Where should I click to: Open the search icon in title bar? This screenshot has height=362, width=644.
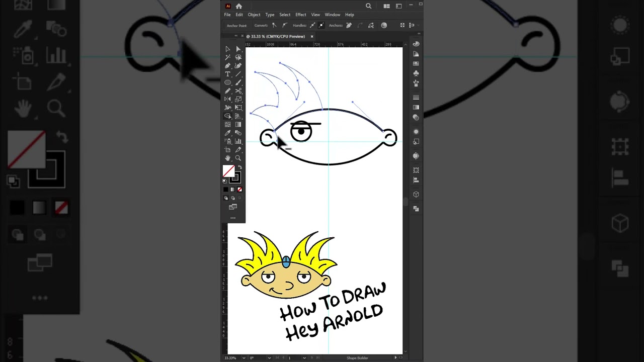pyautogui.click(x=368, y=6)
